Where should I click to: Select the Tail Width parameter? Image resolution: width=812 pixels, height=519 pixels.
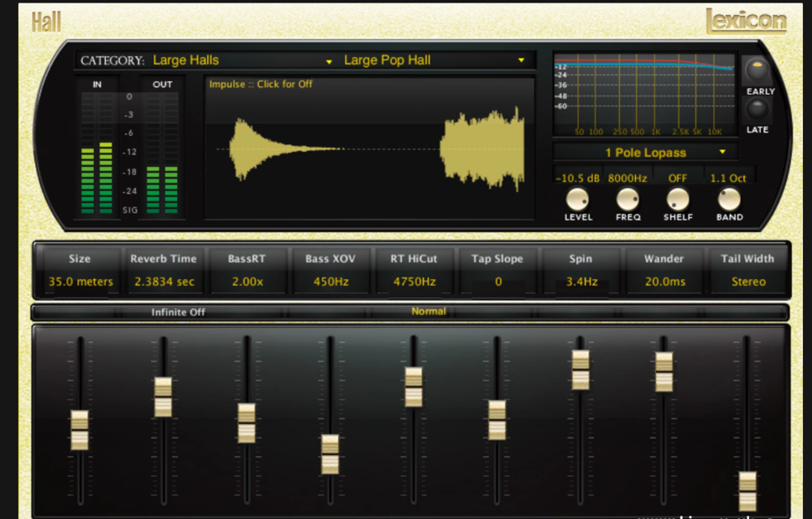coord(747,270)
